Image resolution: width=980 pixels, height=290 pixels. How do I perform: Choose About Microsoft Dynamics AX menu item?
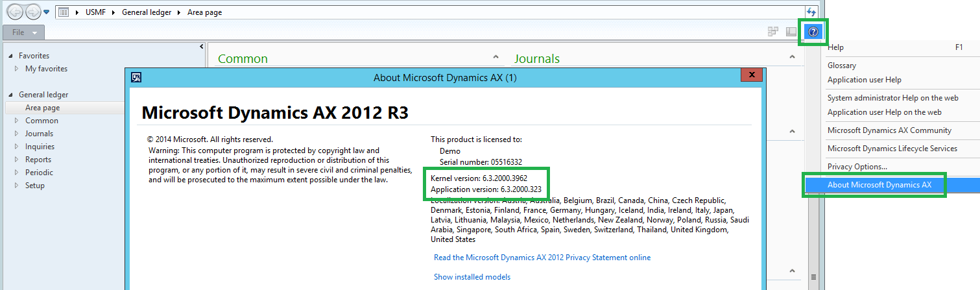point(879,185)
